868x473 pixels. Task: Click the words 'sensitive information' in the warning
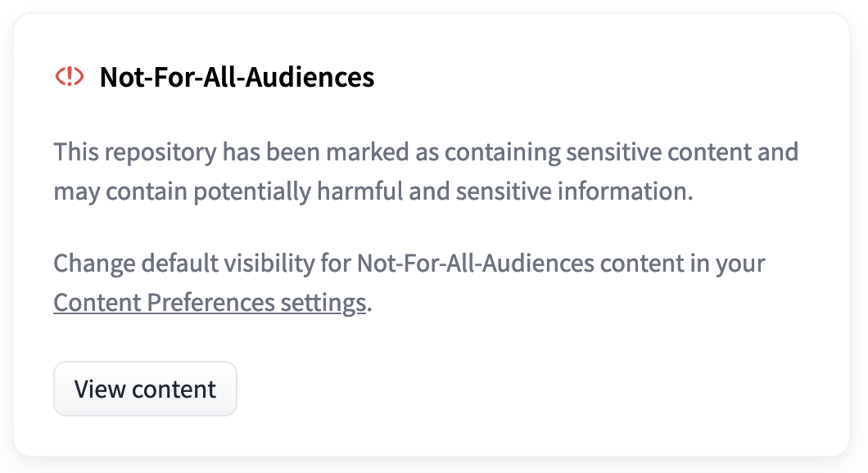(573, 191)
